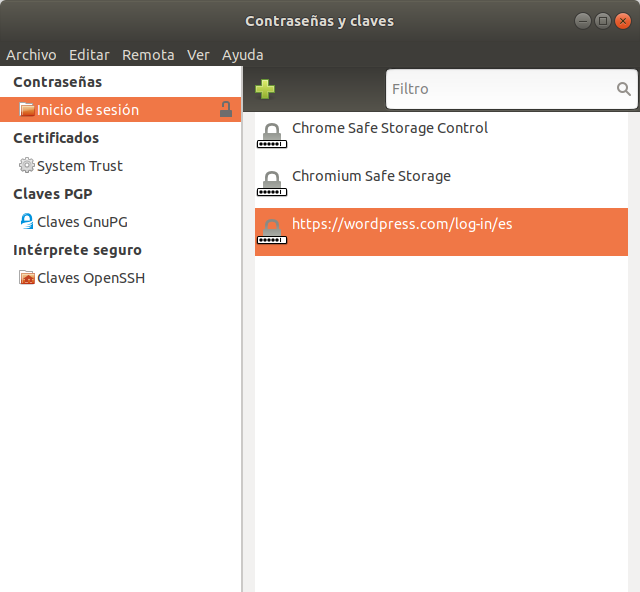
Task: Click the Chrome Safe Storage Control lock icon
Action: [x=271, y=135]
